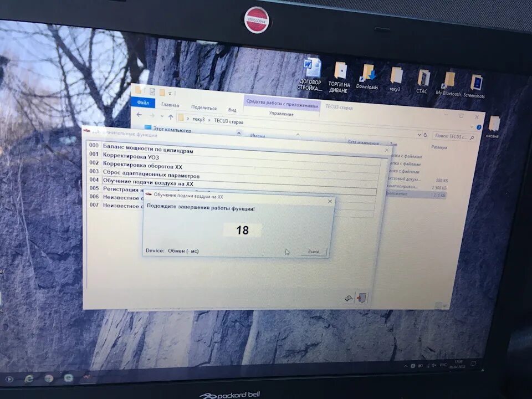The height and width of the screenshot is (399, 532).
Task: Click New folder icon in quick access toolbar
Action: [162, 92]
